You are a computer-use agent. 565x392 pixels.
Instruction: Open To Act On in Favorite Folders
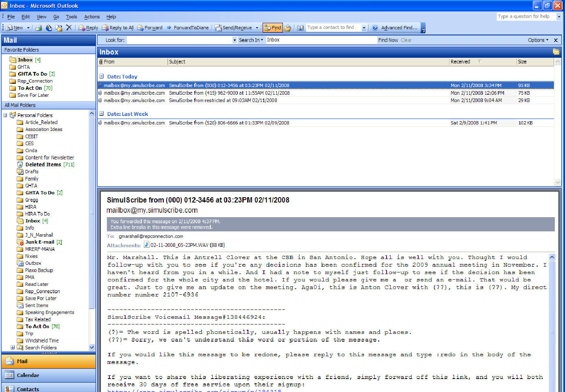point(30,88)
